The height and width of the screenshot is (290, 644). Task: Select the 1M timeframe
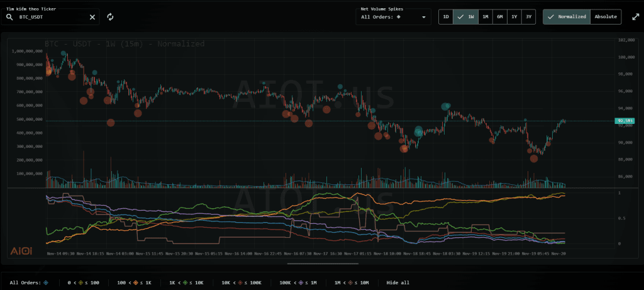coord(486,17)
